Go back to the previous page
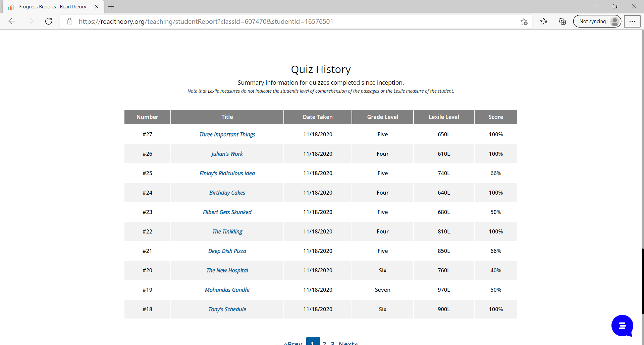 pyautogui.click(x=12, y=21)
